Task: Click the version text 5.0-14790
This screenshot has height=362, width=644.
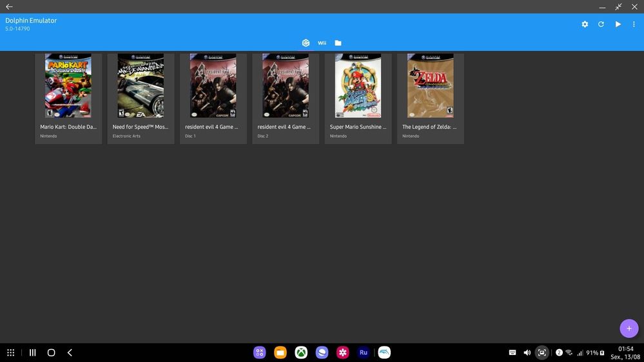Action: click(x=17, y=29)
